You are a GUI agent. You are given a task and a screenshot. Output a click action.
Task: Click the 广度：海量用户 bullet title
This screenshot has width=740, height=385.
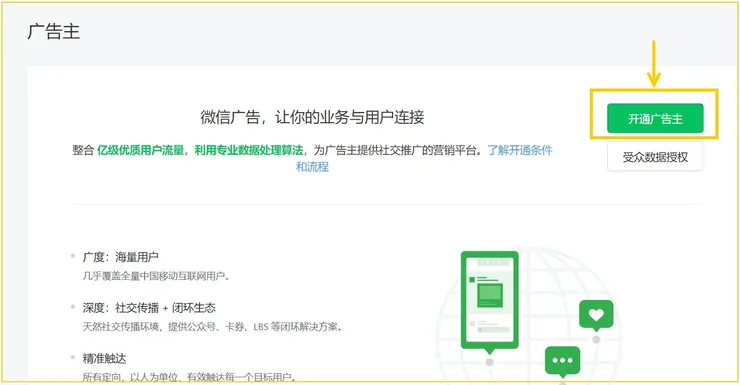(x=120, y=257)
